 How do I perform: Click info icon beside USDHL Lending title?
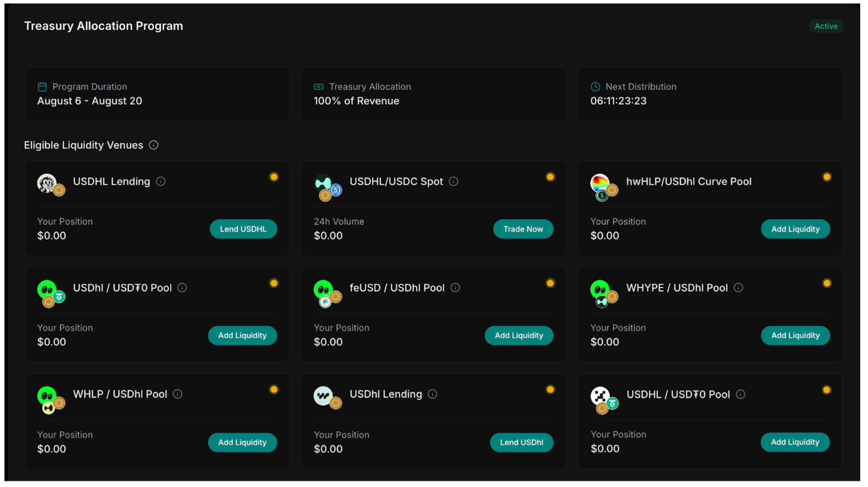[x=161, y=181]
